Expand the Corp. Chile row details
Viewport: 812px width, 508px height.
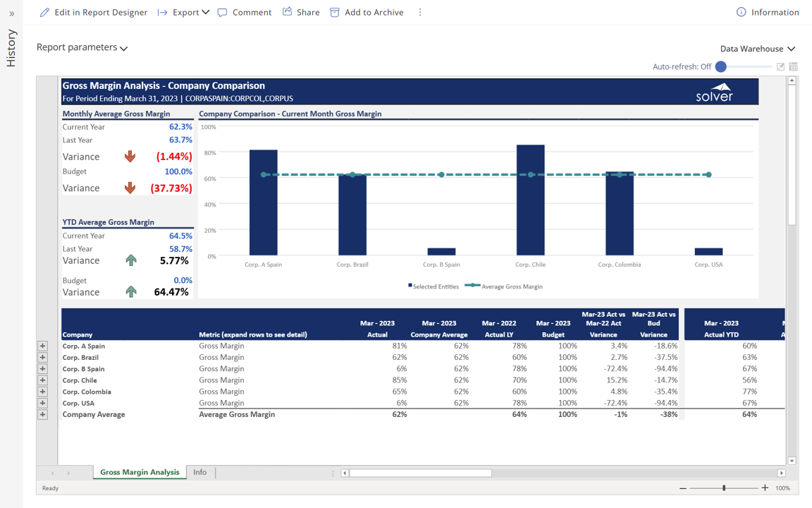click(x=42, y=380)
